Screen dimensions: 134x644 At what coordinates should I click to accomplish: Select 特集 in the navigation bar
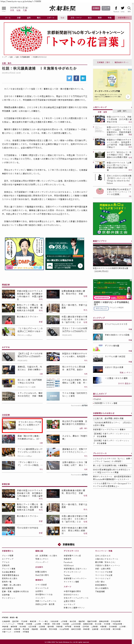[110, 18]
